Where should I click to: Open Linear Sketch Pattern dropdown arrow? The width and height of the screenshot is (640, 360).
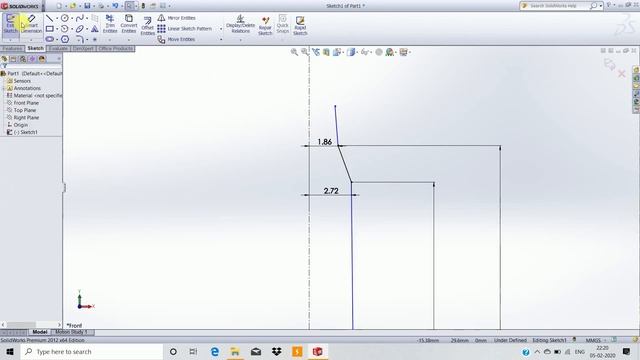221,29
